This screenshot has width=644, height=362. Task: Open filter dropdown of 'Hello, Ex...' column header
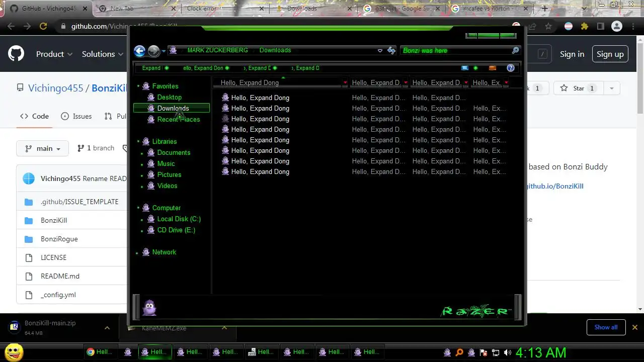click(506, 82)
